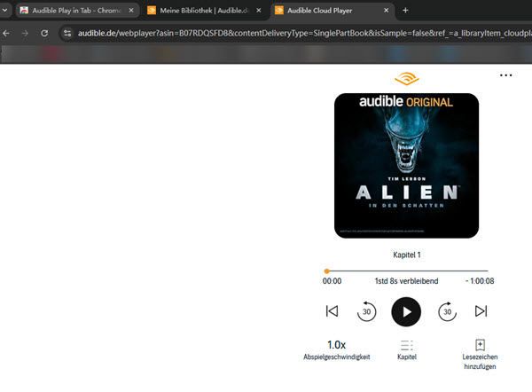Close the Audible Play in Tab tab
Image resolution: width=532 pixels, height=392 pixels.
point(131,11)
